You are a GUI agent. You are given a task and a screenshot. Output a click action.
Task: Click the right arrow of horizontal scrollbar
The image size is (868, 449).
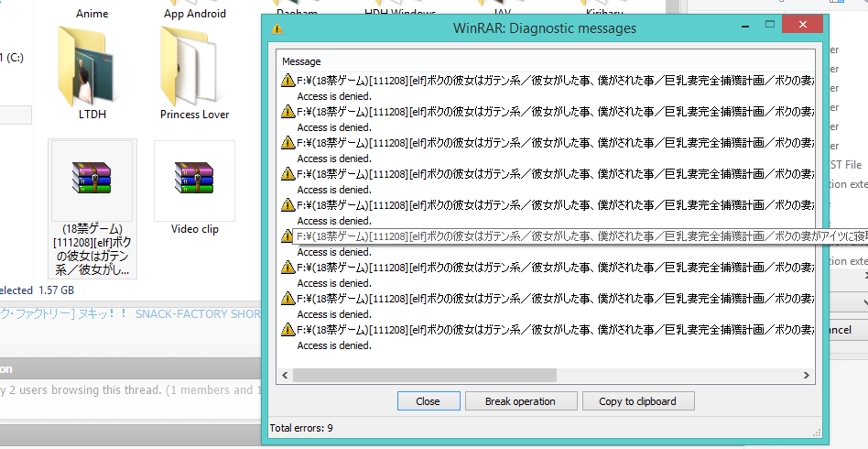click(x=807, y=376)
